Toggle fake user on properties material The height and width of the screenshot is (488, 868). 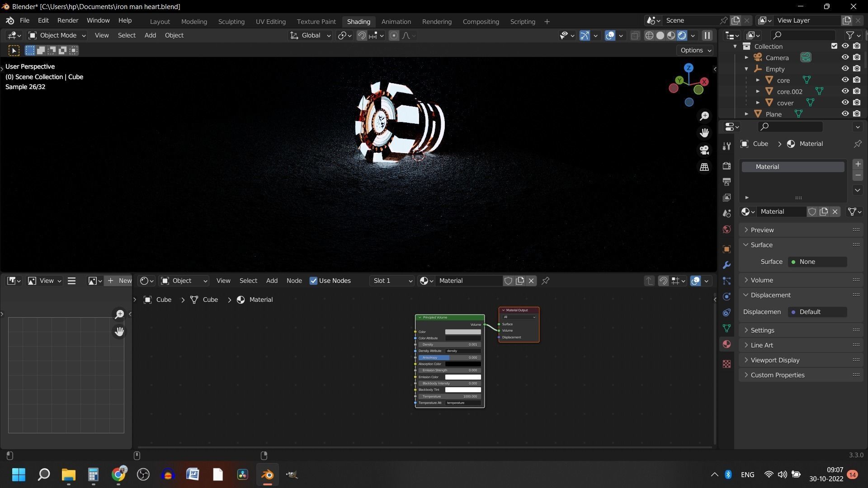pos(812,212)
